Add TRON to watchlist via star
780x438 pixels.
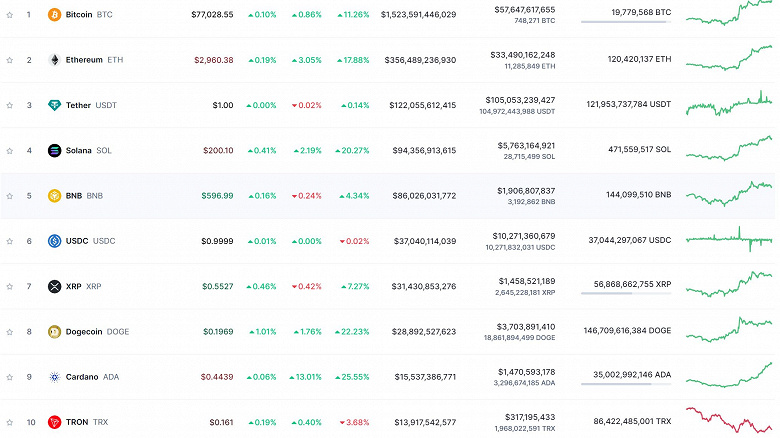pos(9,422)
